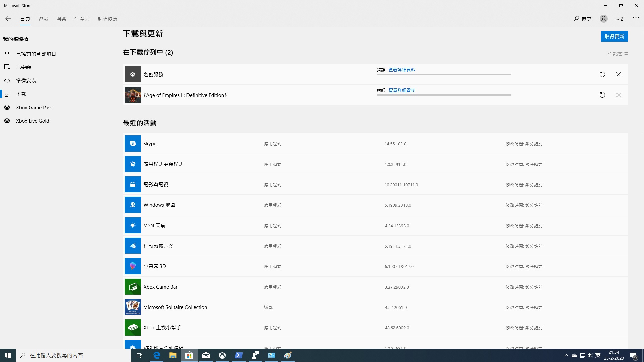Click the Xbox Game Bar app icon

click(x=133, y=287)
